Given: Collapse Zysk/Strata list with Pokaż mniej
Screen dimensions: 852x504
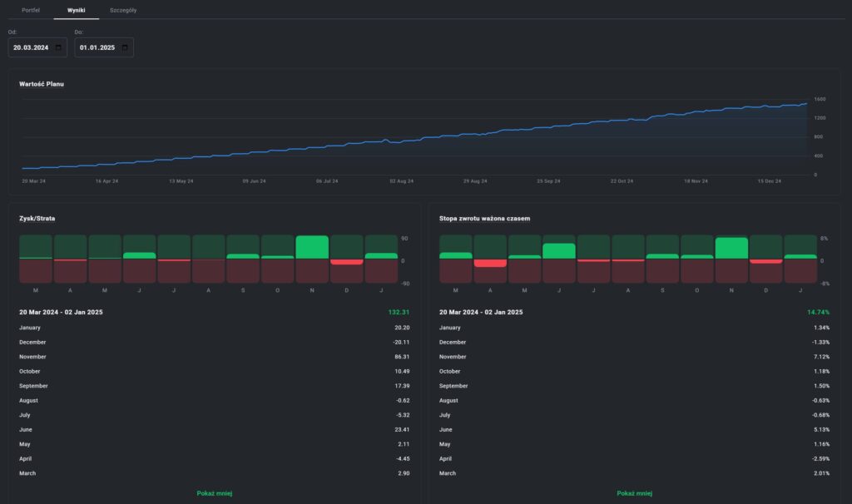Looking at the screenshot, I should click(214, 493).
